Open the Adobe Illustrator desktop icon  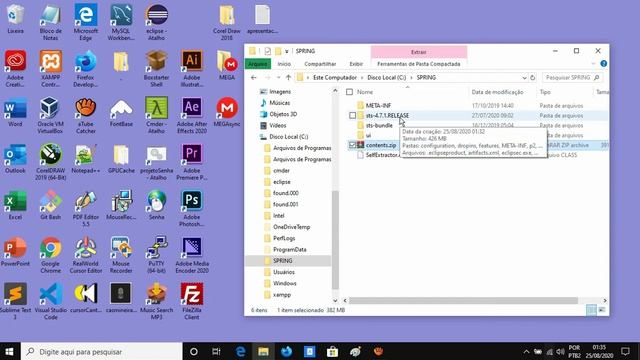pyautogui.click(x=192, y=69)
